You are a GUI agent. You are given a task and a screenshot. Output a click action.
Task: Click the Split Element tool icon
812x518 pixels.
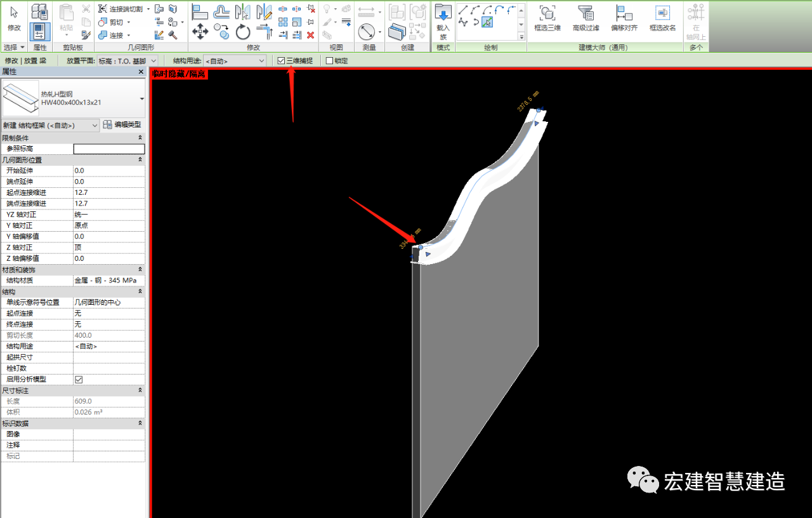tap(283, 9)
